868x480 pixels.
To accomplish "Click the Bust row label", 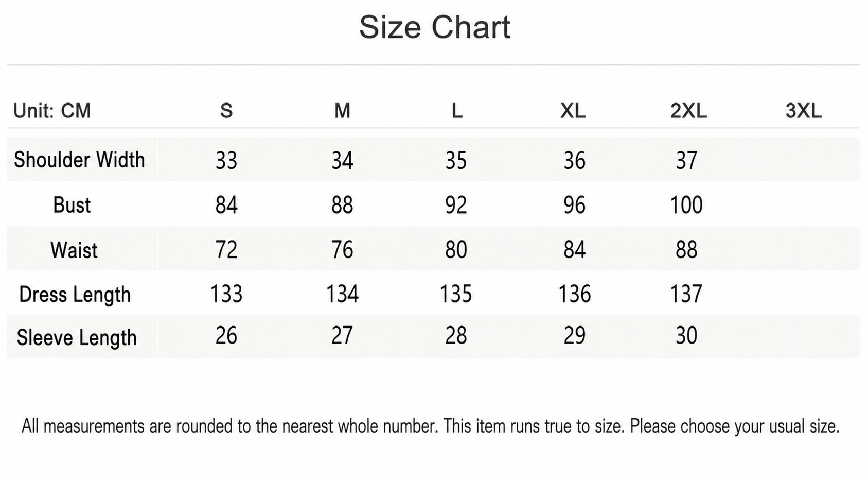I will (x=72, y=205).
